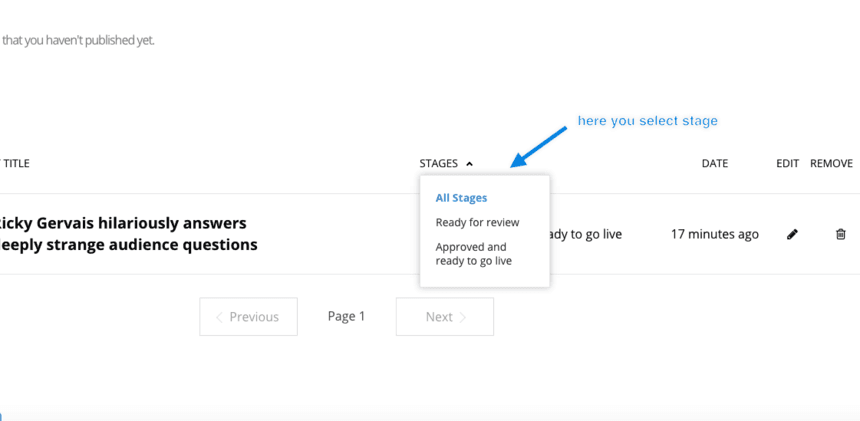The height and width of the screenshot is (421, 860).
Task: Click the trash can remove icon
Action: (x=840, y=234)
